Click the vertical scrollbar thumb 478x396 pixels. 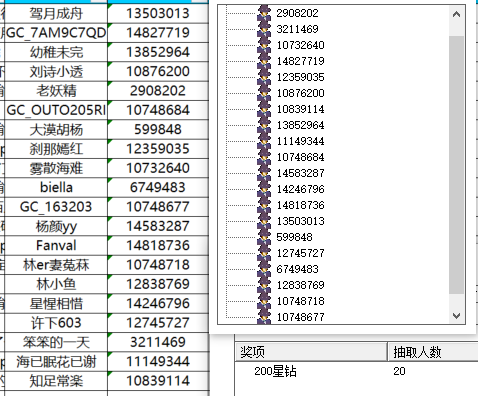coord(456,165)
